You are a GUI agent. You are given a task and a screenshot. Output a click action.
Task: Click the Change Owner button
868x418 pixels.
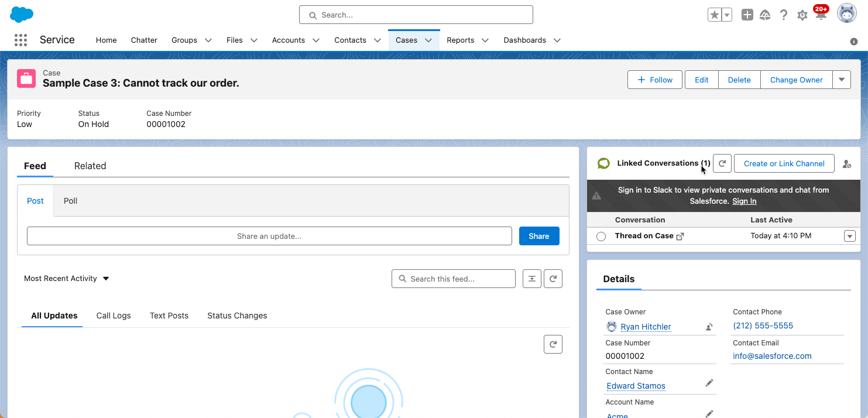pos(797,80)
